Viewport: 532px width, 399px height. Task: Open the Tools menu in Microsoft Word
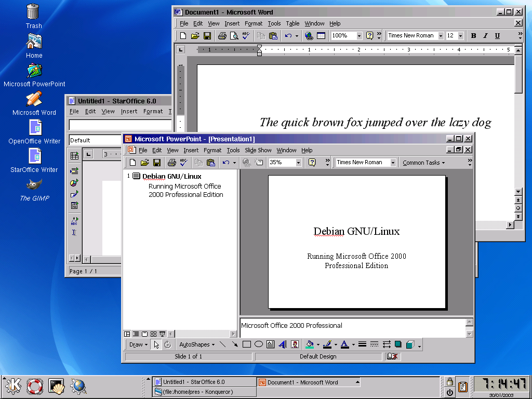pos(274,23)
